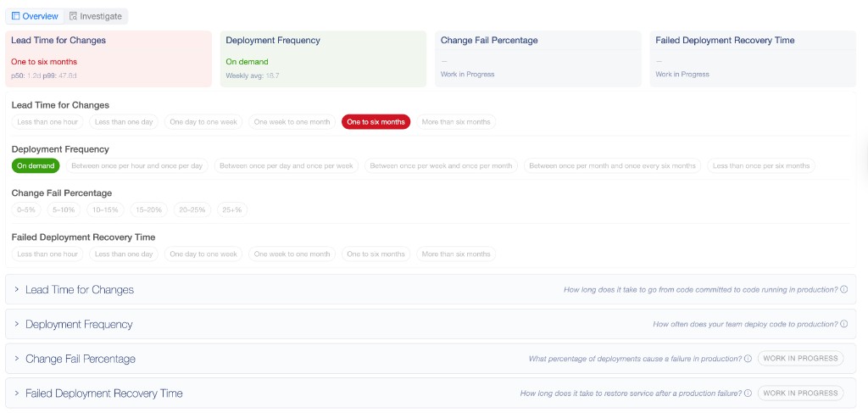Expand the Lead Time for Changes section chevron

point(17,289)
